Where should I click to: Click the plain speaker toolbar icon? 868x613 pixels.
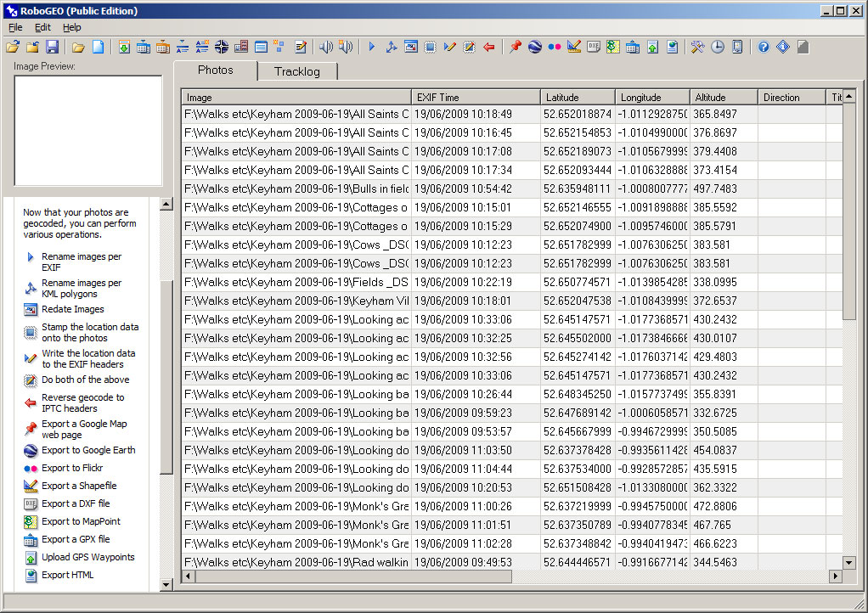(325, 47)
